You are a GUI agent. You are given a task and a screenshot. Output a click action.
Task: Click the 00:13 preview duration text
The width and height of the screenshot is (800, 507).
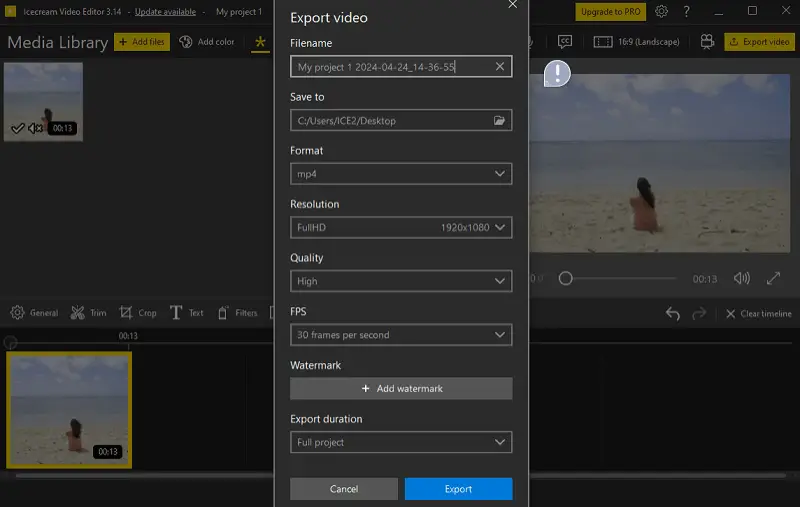[x=705, y=279]
